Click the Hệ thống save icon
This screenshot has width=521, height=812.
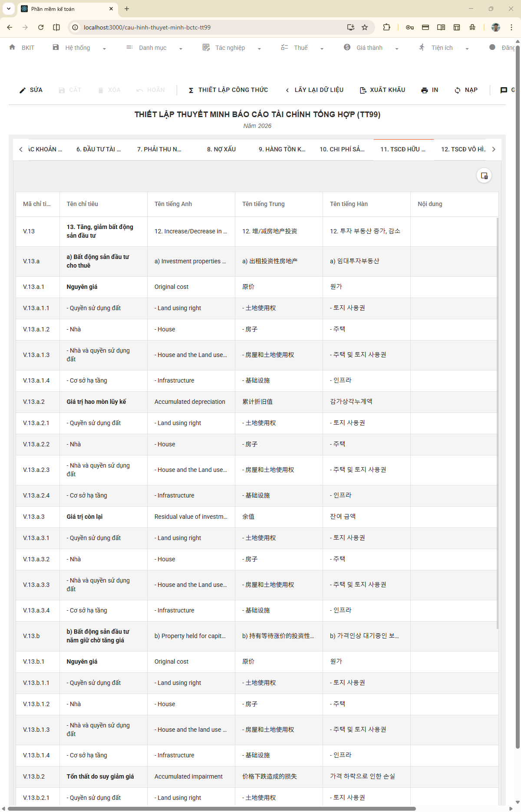[x=56, y=47]
